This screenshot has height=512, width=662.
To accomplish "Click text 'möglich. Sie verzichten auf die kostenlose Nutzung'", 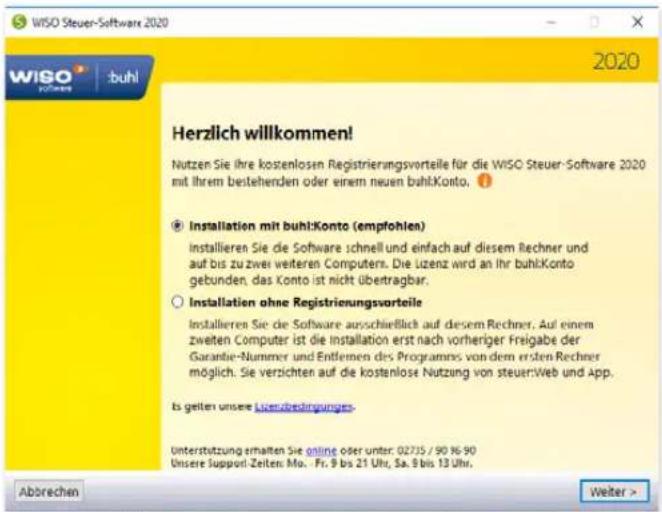I will 329,373.
